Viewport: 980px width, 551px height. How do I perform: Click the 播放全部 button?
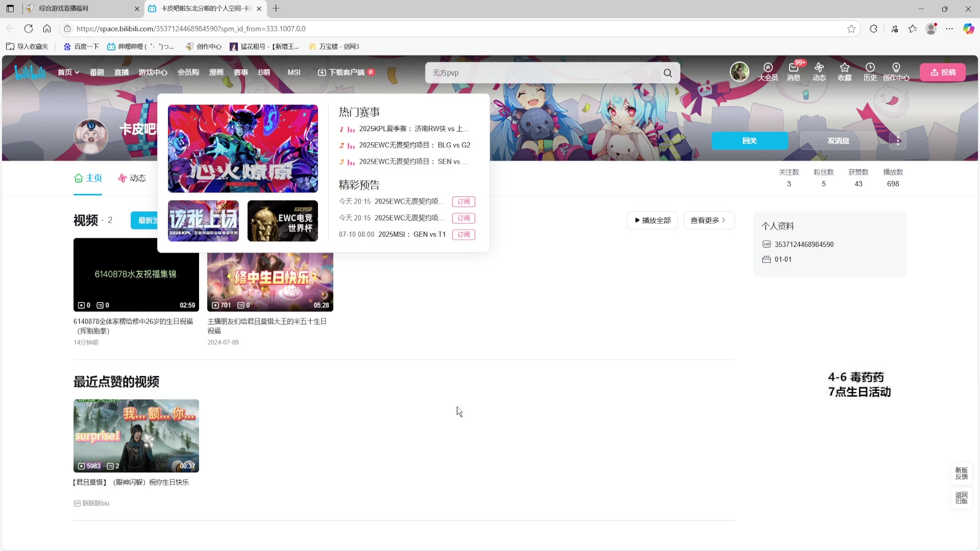click(652, 220)
